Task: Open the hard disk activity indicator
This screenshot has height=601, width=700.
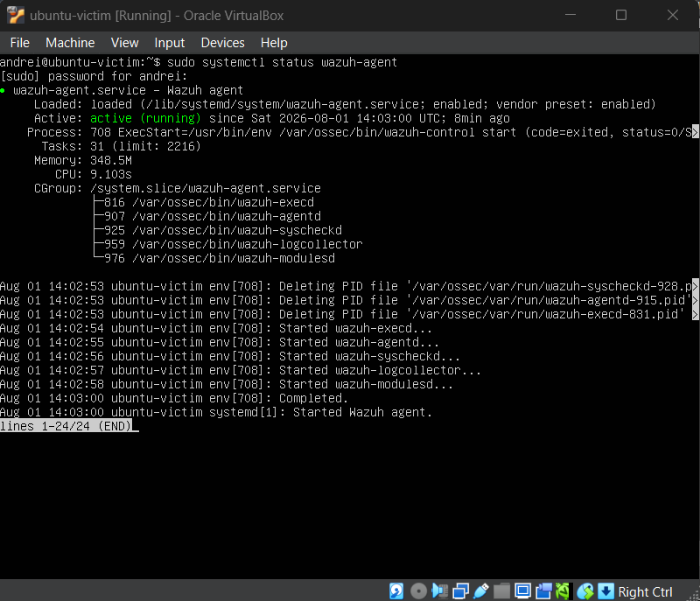Action: (396, 591)
